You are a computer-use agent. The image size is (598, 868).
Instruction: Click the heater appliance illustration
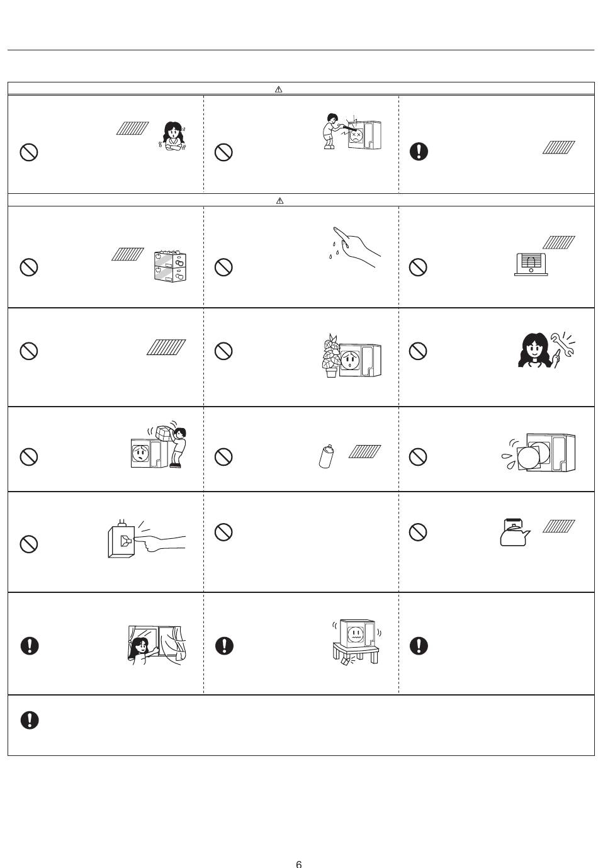pos(531,264)
